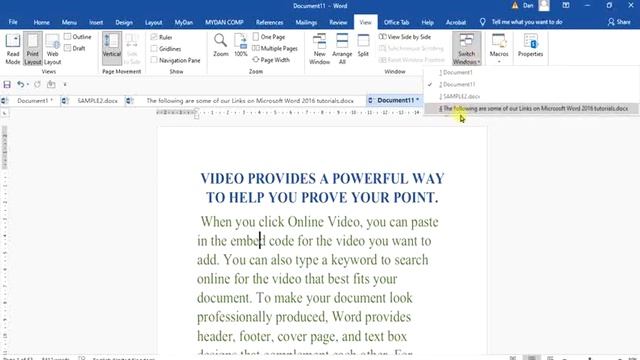The height and width of the screenshot is (360, 640).
Task: Switch to the Links tutorials.docx document tab
Action: click(x=245, y=100)
